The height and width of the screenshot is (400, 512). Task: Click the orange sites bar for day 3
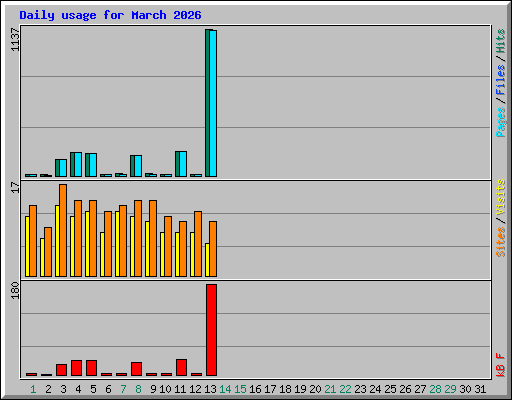(x=63, y=230)
